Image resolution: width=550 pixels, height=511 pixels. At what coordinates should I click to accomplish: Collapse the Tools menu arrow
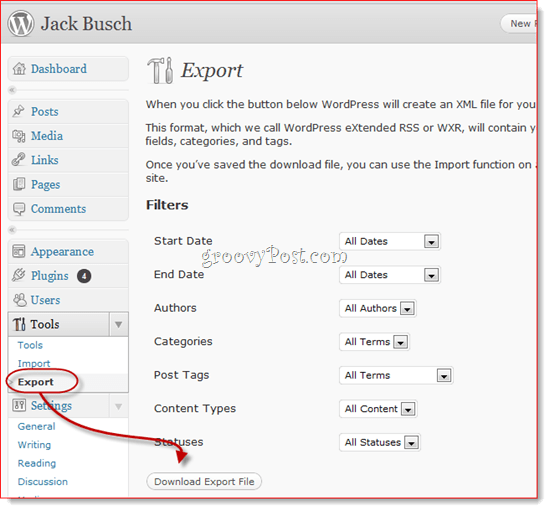point(119,324)
